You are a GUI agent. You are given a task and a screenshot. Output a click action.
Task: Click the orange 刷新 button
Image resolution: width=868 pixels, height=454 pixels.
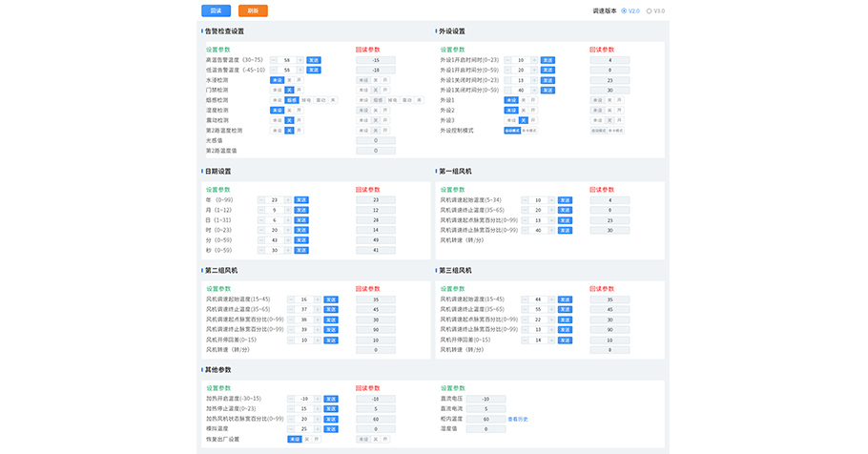click(253, 10)
